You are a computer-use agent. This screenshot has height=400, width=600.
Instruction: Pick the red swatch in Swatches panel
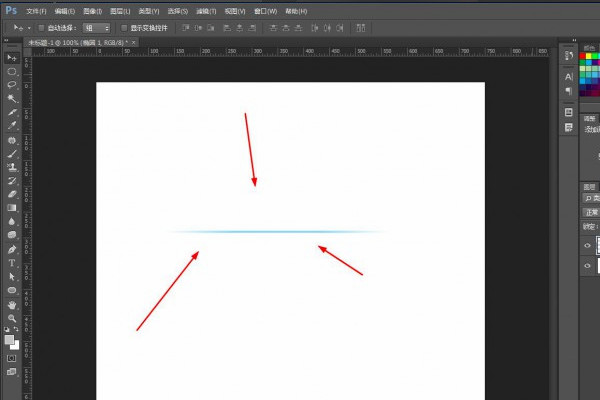[x=583, y=56]
